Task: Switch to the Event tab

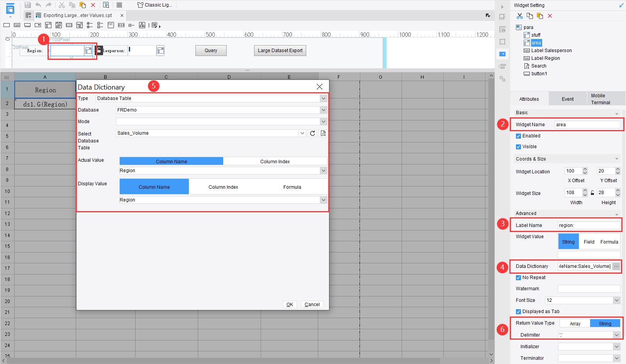Action: click(x=568, y=99)
